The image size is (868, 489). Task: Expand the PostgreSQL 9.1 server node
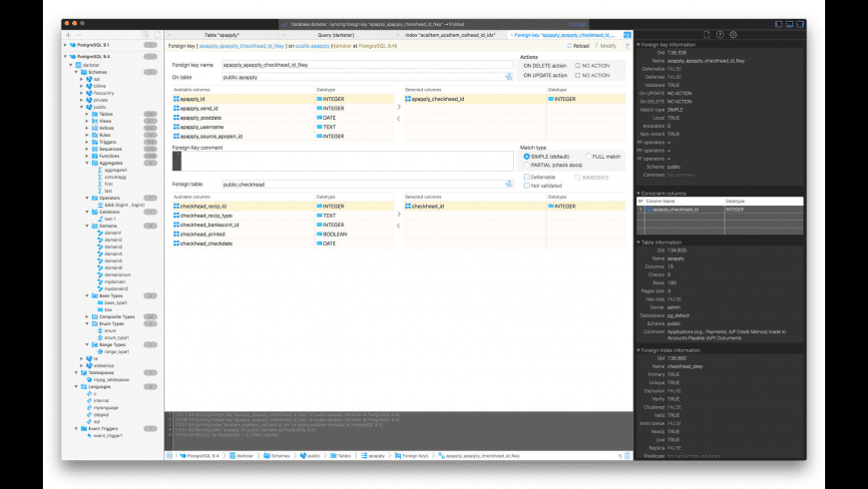pyautogui.click(x=65, y=45)
